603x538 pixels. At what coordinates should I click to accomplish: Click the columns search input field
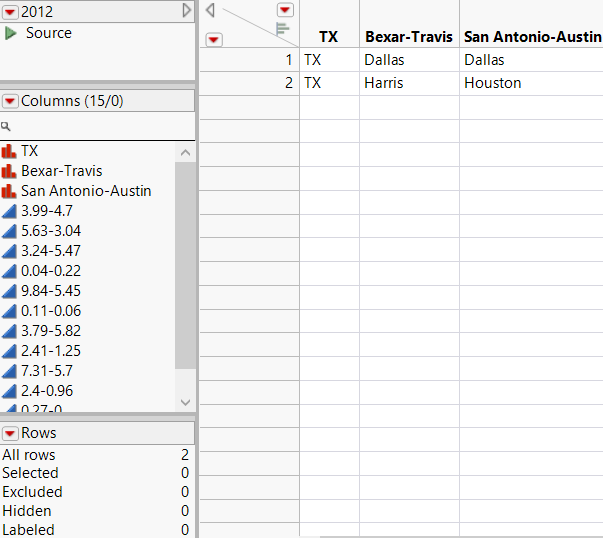pyautogui.click(x=98, y=126)
